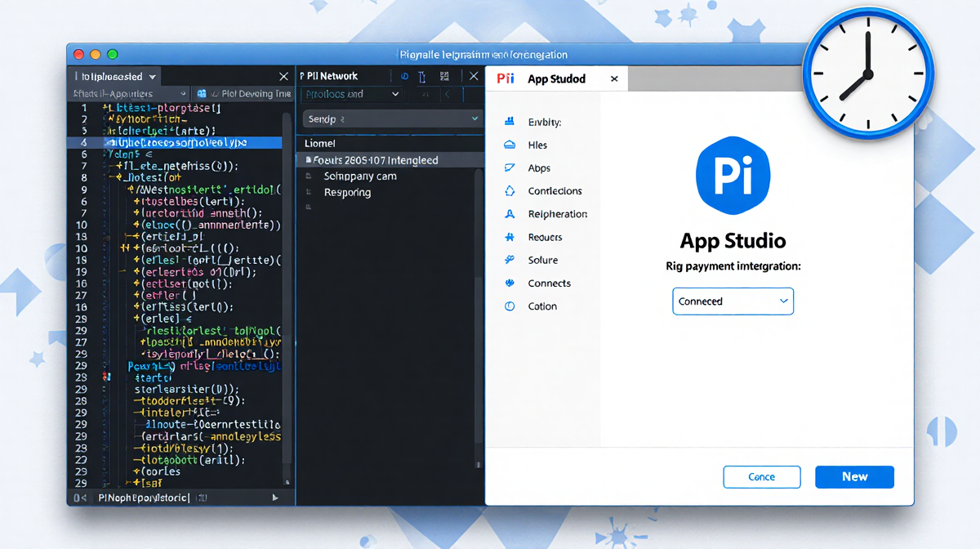This screenshot has height=549, width=980.
Task: Click the grid icon in Pi Network toolbar
Action: tap(444, 76)
